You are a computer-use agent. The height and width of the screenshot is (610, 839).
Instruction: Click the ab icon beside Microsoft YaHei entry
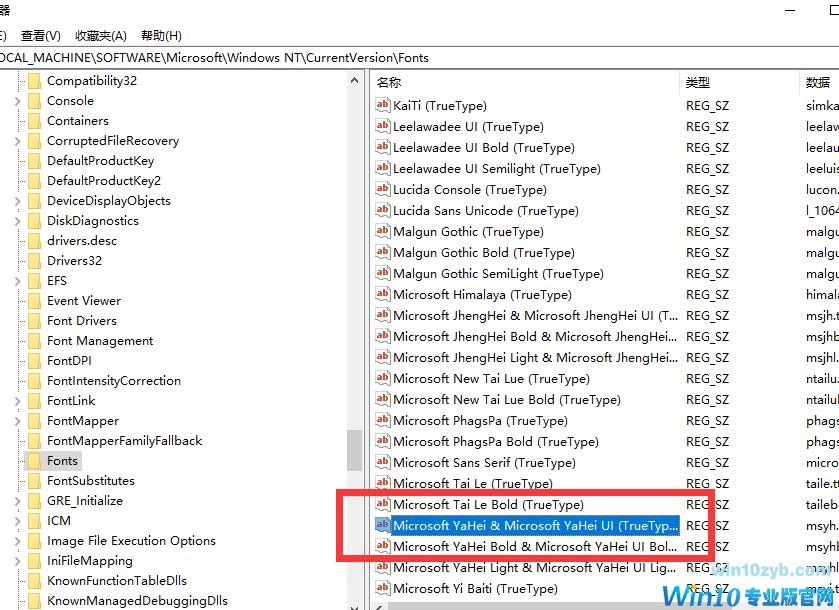[381, 525]
